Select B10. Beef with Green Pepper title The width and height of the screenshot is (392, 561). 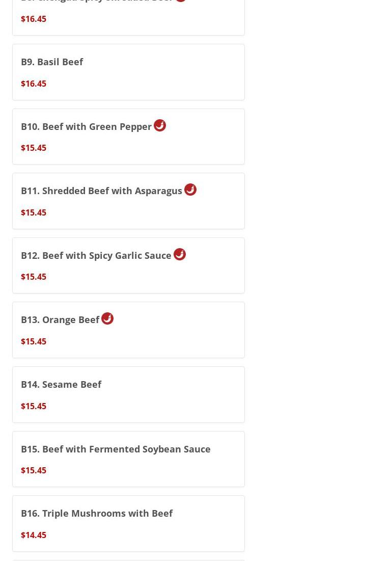86,126
